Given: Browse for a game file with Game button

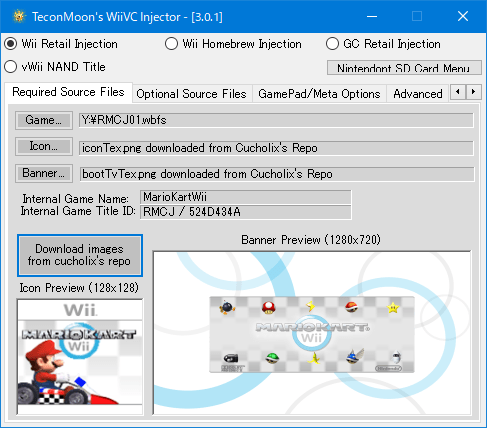Looking at the screenshot, I should point(44,120).
